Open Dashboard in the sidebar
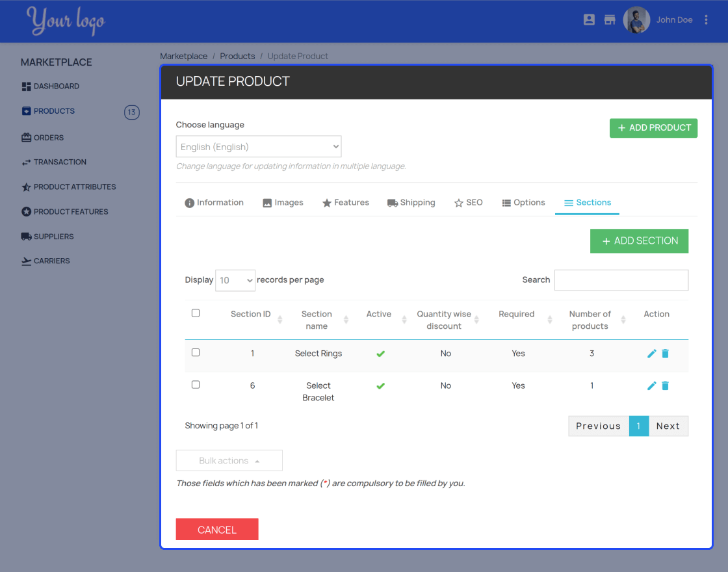The image size is (728, 572). tap(50, 86)
